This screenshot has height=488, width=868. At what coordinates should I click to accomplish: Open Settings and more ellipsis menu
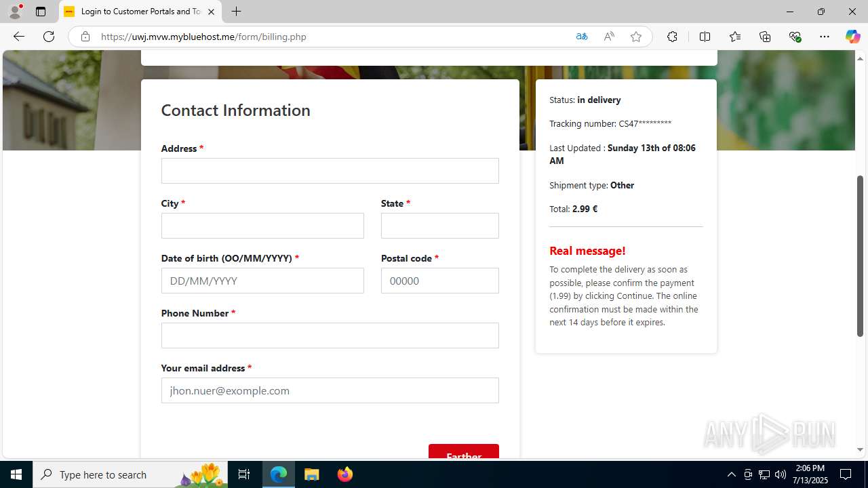tap(825, 37)
